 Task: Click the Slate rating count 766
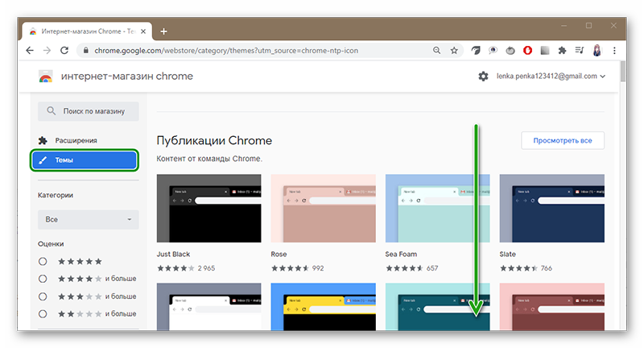(x=547, y=268)
